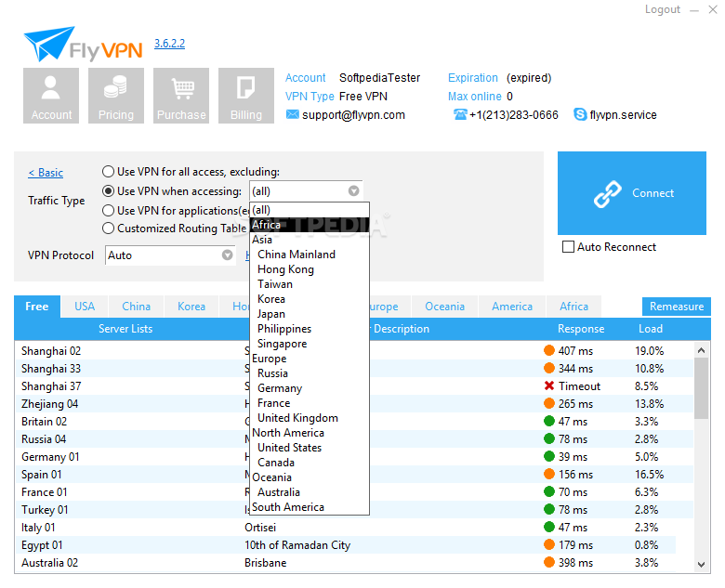
Task: Switch to the Oceania tab
Action: (x=444, y=307)
